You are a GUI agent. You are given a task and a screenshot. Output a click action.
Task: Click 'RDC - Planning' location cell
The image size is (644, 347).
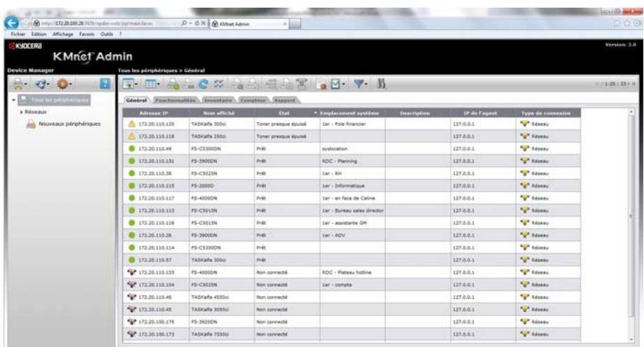click(x=352, y=161)
